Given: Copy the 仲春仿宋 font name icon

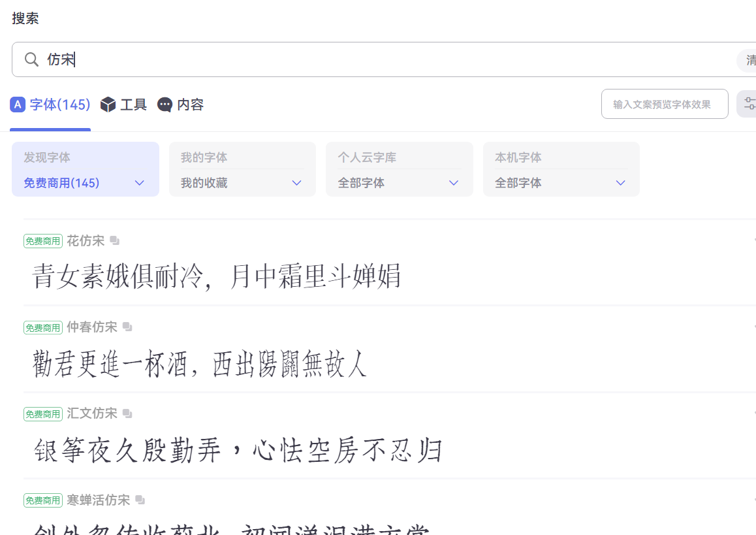Looking at the screenshot, I should [x=127, y=327].
